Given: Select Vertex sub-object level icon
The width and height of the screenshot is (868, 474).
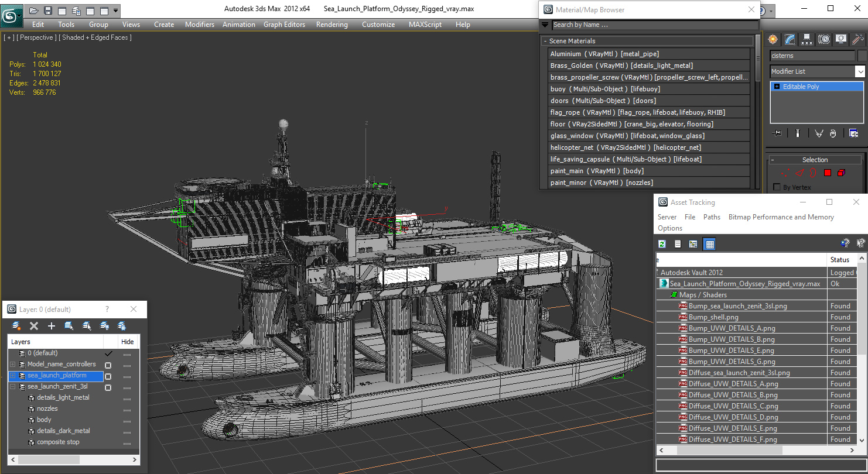Looking at the screenshot, I should point(785,173).
